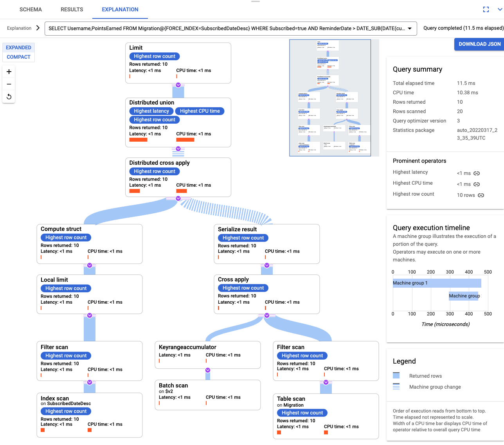Screen dimensions: 504x445
Task: Open the Highest row count operator link icon
Action: coord(481,195)
